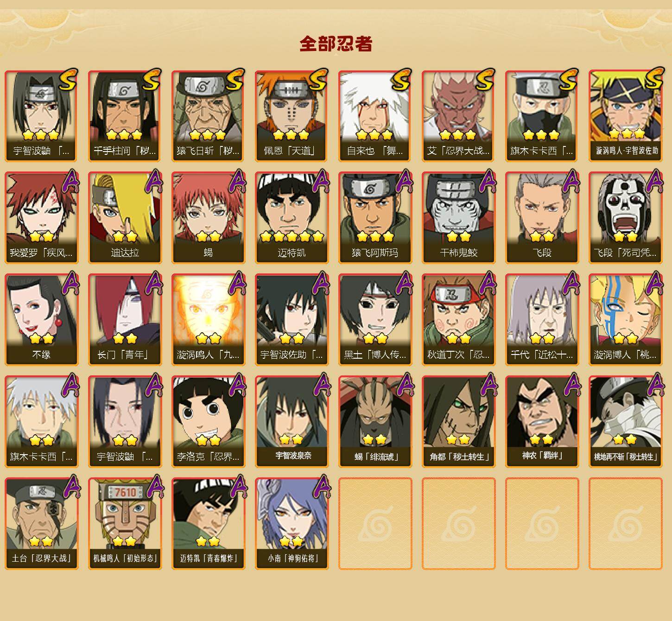The width and height of the screenshot is (672, 621).
Task: Choose the 桃地再不斩「秽土转生」 card
Action: [x=625, y=422]
